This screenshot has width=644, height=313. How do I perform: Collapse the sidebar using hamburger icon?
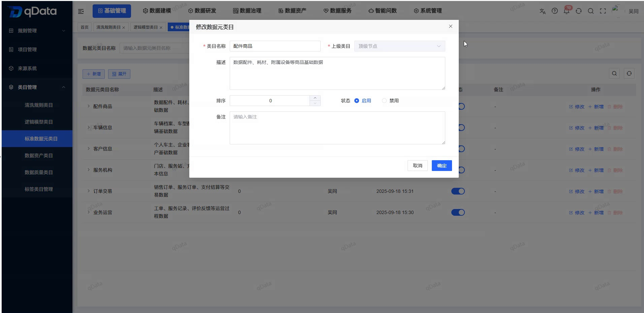pos(81,11)
